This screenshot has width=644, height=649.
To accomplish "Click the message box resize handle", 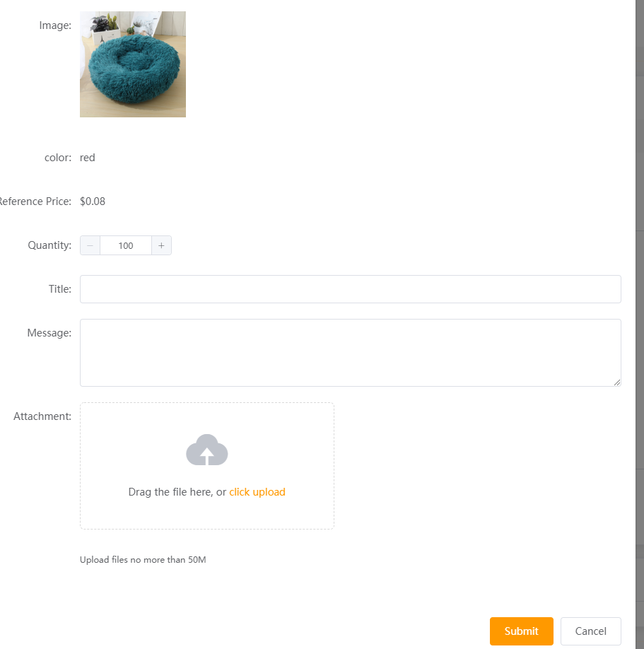I will click(x=616, y=382).
